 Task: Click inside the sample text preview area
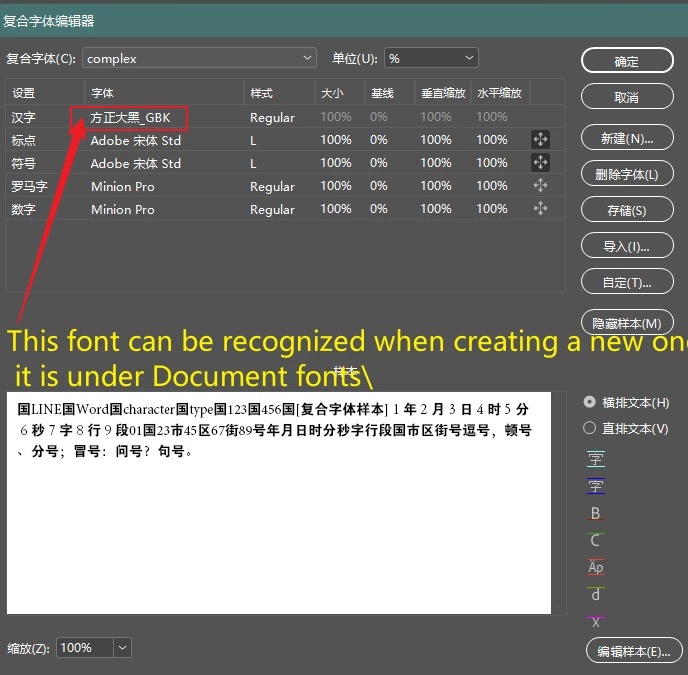coord(279,503)
